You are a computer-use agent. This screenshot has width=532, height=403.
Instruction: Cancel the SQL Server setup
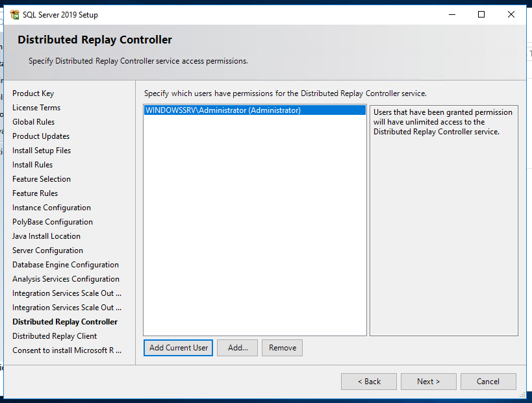488,382
